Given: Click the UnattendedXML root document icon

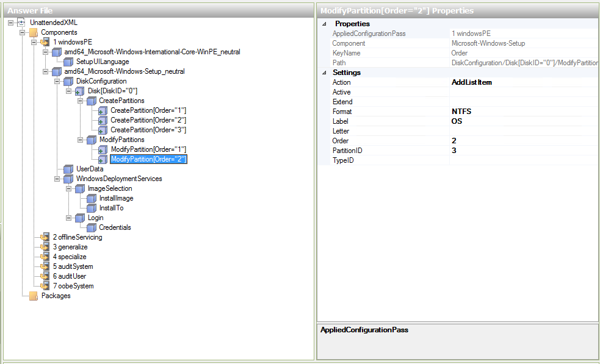Looking at the screenshot, I should coord(20,22).
